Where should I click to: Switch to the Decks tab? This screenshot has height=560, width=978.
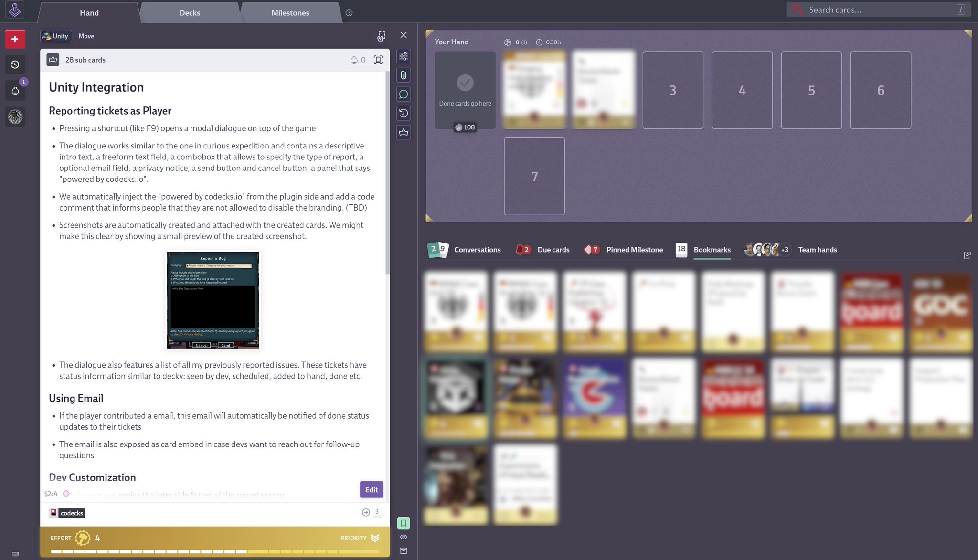pyautogui.click(x=190, y=12)
